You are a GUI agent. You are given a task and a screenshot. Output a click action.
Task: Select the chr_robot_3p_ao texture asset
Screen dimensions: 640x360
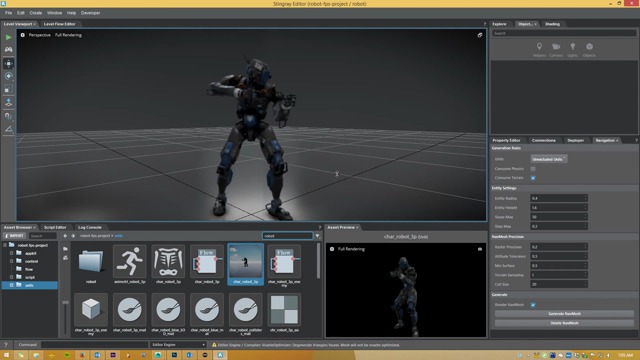[284, 313]
